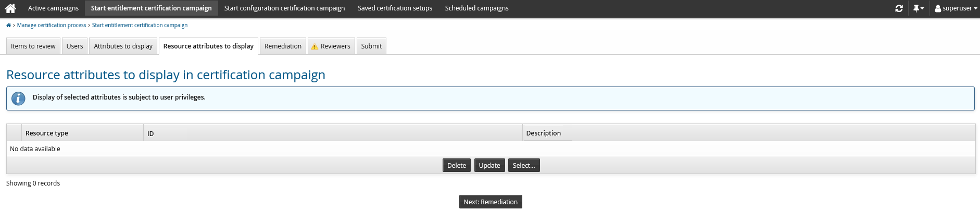This screenshot has height=210, width=980.
Task: Switch to the Items to review tab
Action: pos(33,46)
